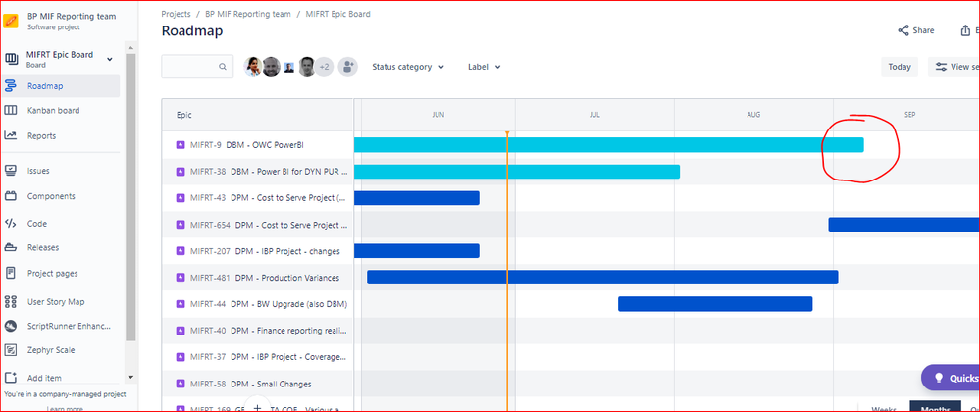Click the Reports chart icon
The width and height of the screenshot is (980, 412).
point(11,135)
